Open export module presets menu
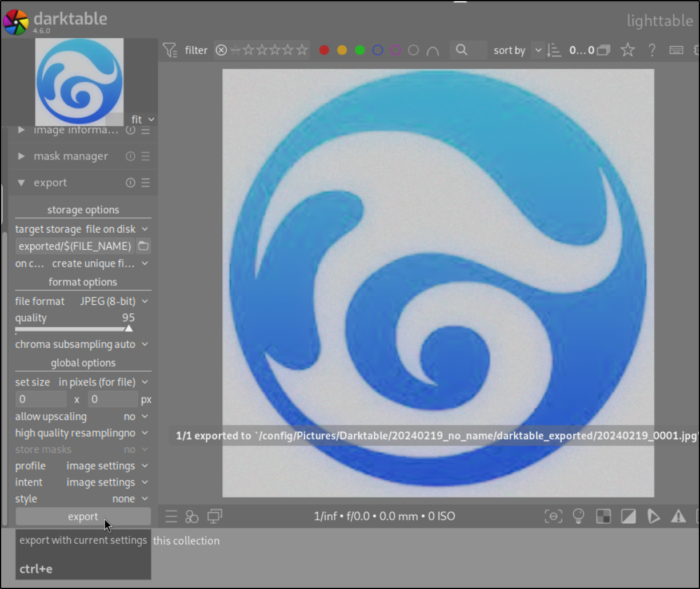 click(x=146, y=182)
